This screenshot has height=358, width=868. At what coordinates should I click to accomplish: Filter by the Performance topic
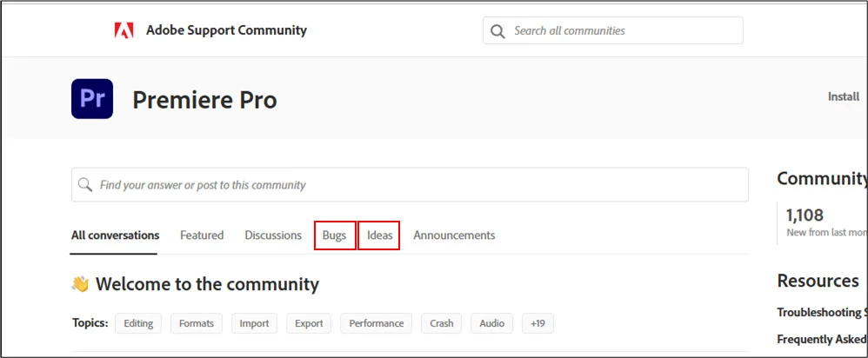377,323
